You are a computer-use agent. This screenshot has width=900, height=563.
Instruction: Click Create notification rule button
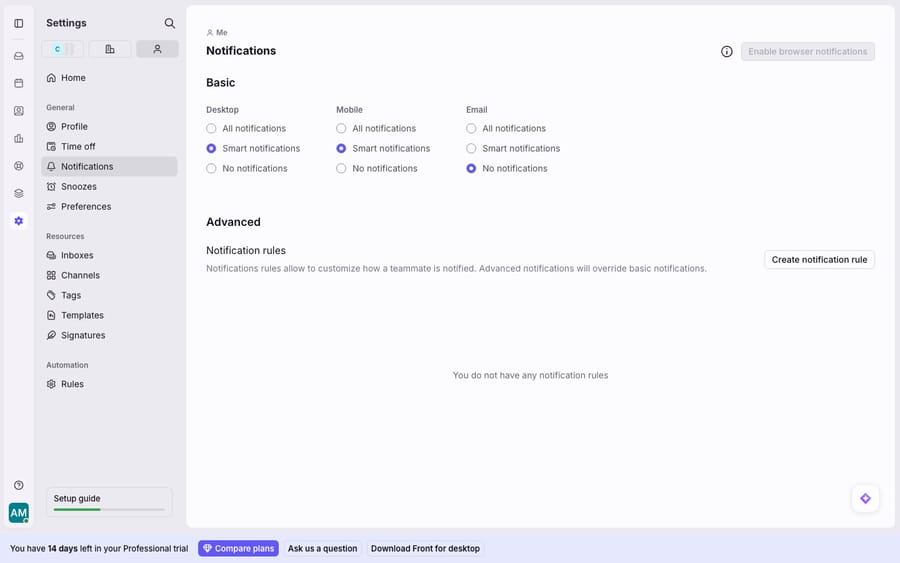[x=819, y=260]
